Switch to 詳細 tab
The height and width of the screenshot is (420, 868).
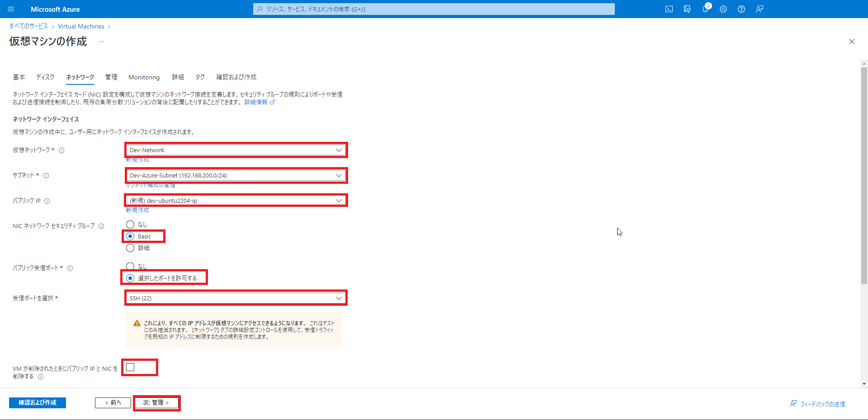click(x=178, y=77)
